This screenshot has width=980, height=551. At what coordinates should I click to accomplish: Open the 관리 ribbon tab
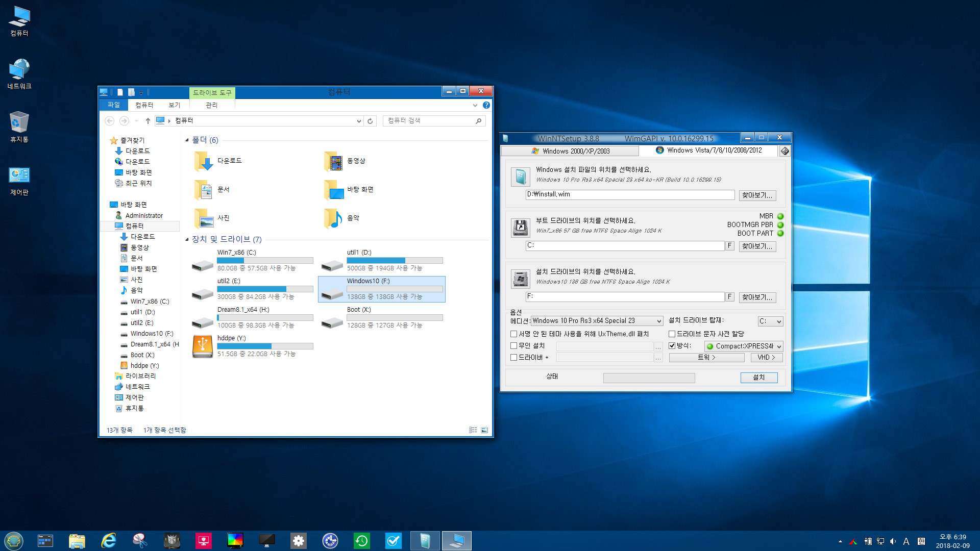coord(212,105)
